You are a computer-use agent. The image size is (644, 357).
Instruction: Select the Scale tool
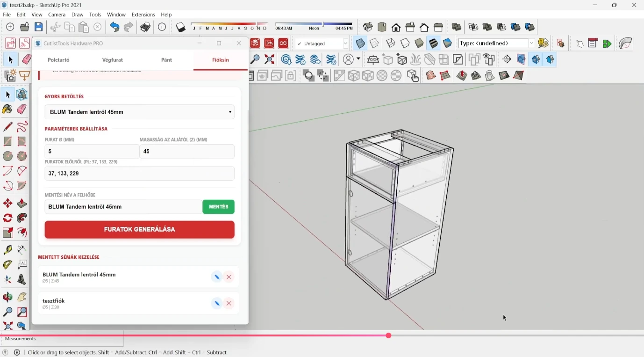point(7,233)
